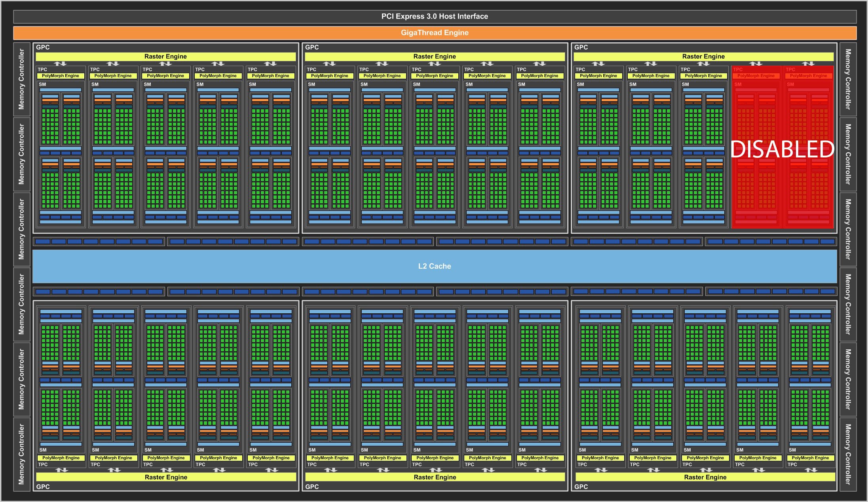This screenshot has width=868, height=502.
Task: Click Raster Engine above the disabled TPCs
Action: point(703,57)
